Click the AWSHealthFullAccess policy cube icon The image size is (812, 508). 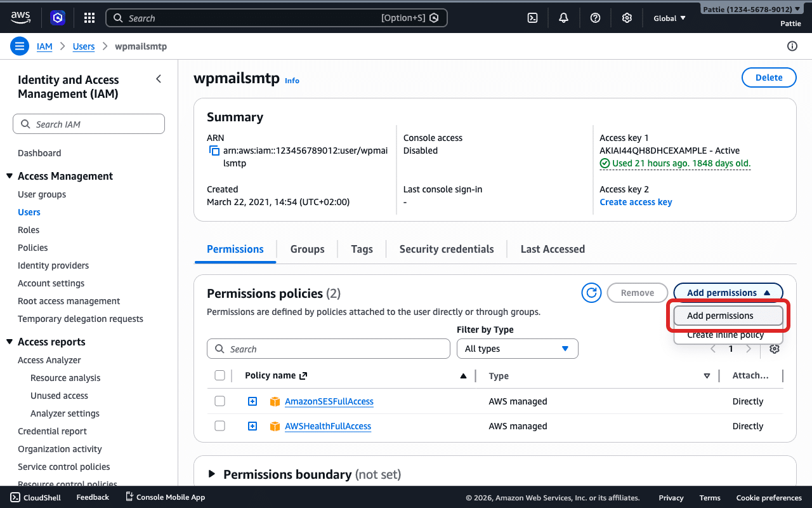(x=275, y=426)
